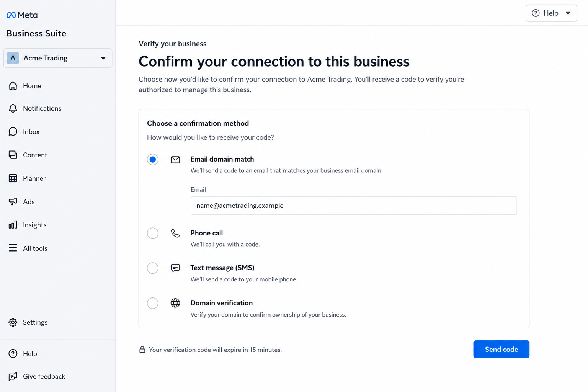Click the Email domain match title
Screen dimensions: 588x392
click(222, 159)
